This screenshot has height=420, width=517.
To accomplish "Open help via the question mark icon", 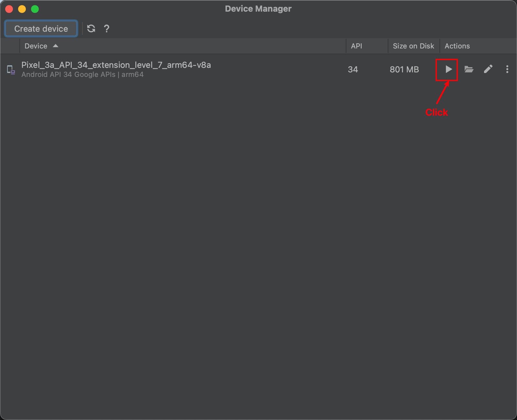I will [107, 28].
